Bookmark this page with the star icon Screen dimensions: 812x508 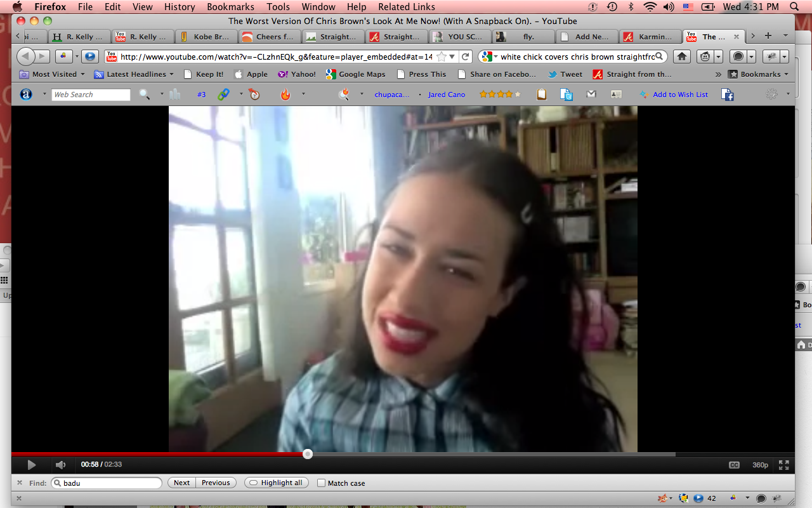click(442, 57)
